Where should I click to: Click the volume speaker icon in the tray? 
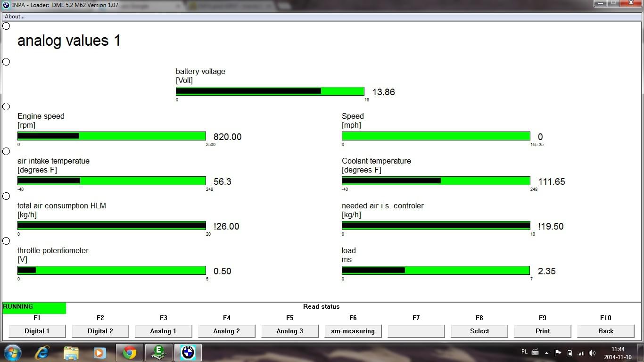(x=592, y=353)
